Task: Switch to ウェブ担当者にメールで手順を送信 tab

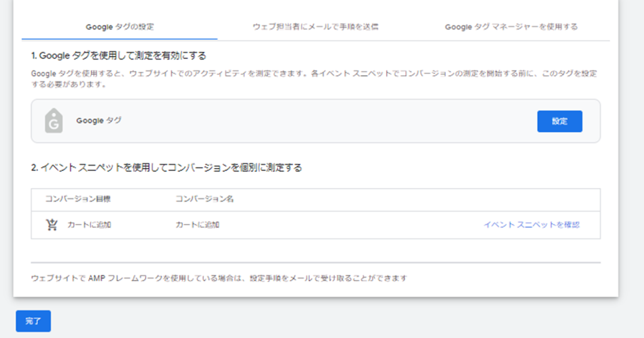Action: [316, 27]
